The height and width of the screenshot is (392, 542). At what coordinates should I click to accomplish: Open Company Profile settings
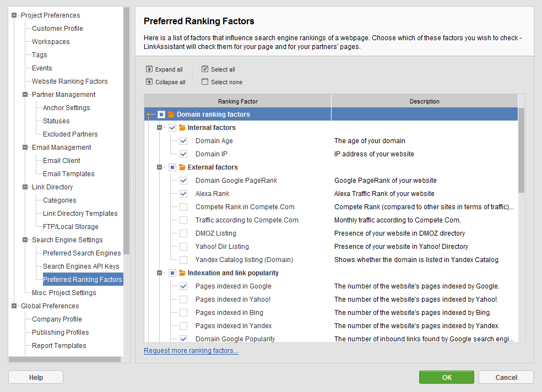[x=57, y=319]
